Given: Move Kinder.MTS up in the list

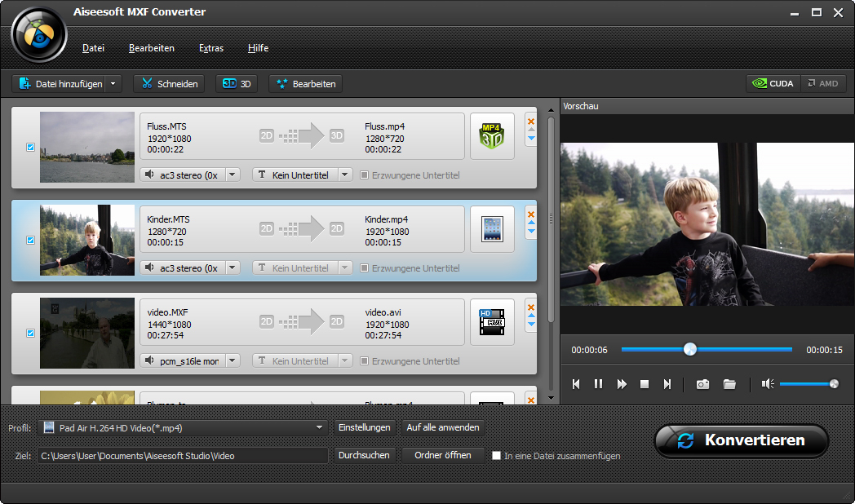Looking at the screenshot, I should pyautogui.click(x=531, y=223).
